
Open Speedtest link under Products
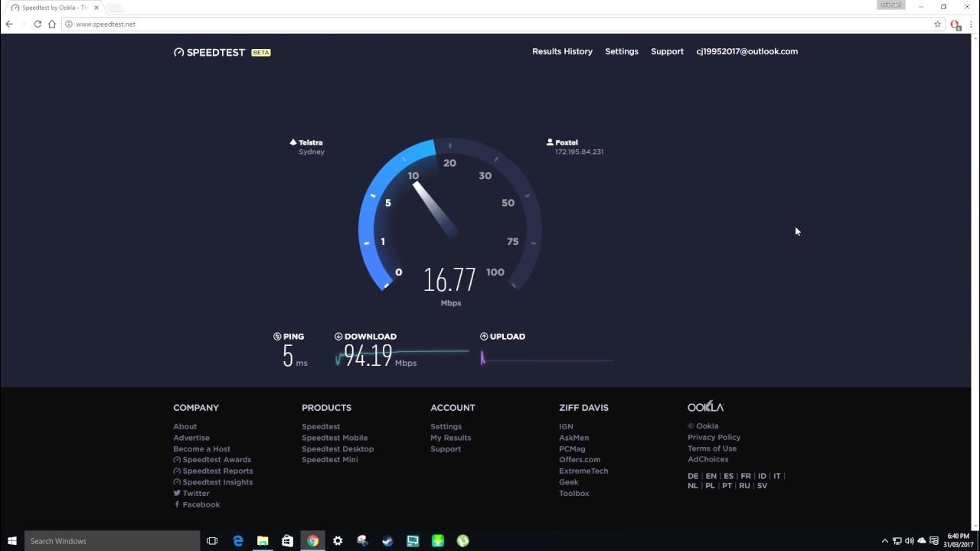(x=321, y=426)
